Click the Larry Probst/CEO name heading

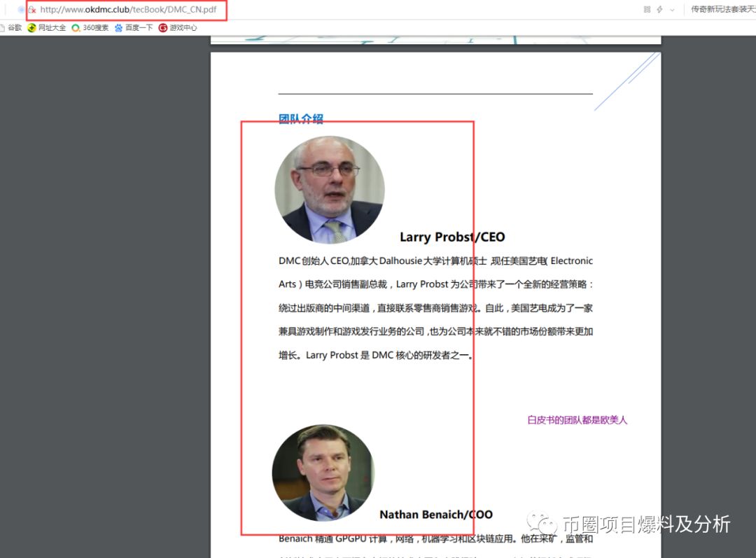tap(452, 237)
